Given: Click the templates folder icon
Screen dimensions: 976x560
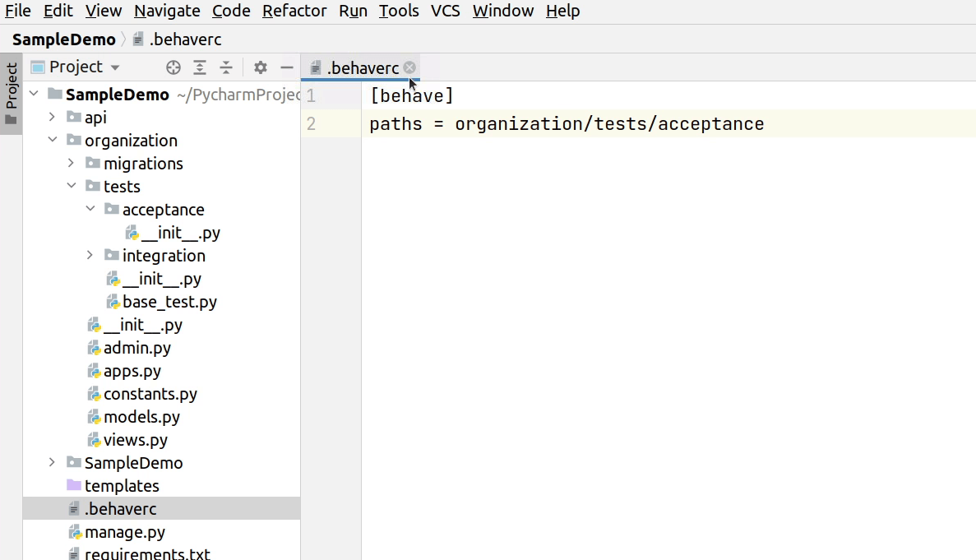Looking at the screenshot, I should [74, 486].
